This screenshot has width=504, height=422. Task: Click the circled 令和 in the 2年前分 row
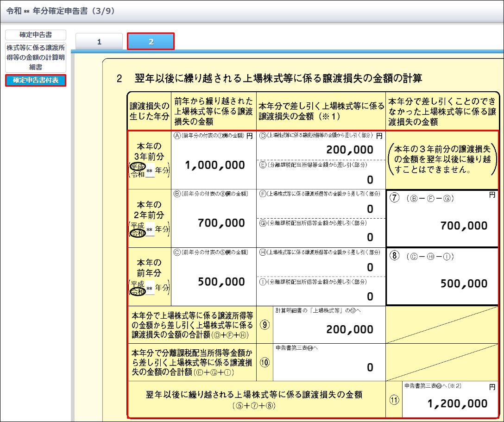coord(138,233)
